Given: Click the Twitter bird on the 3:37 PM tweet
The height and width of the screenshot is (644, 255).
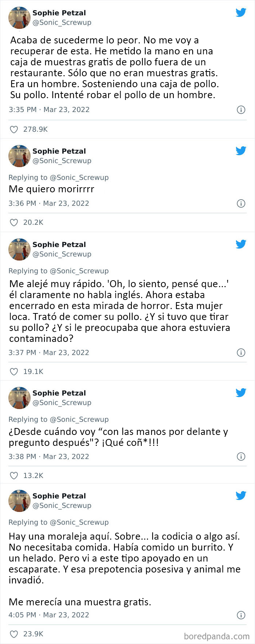Looking at the screenshot, I should 241,244.
